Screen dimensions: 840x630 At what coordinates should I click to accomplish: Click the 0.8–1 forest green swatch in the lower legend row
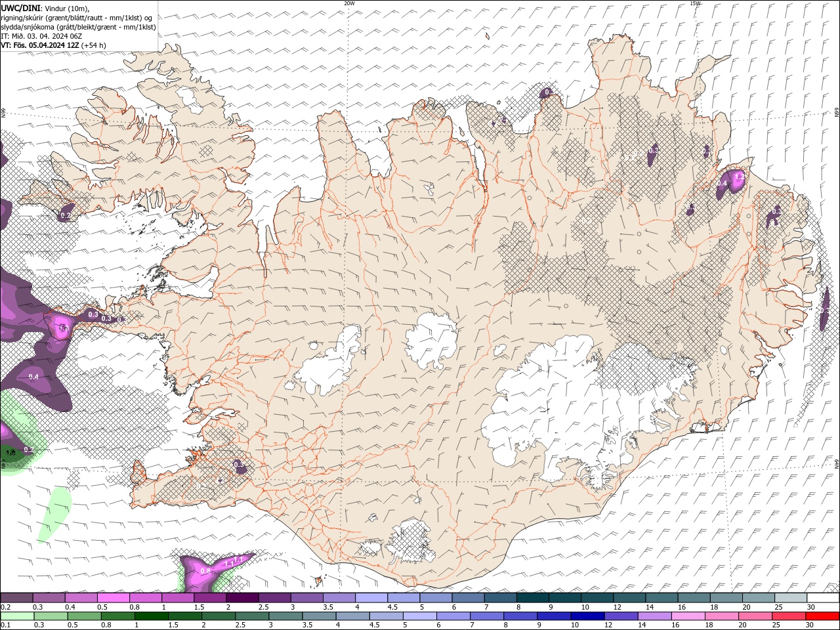[118, 616]
